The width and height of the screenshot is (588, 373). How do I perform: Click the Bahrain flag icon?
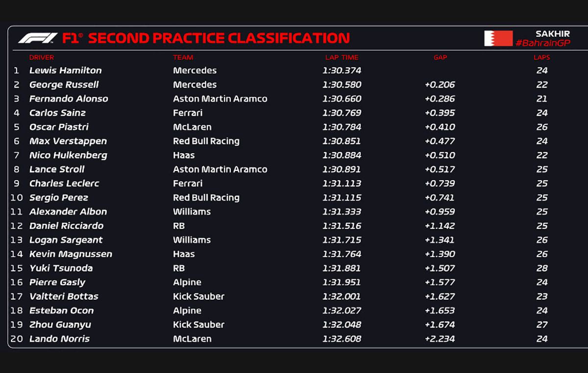pyautogui.click(x=498, y=39)
